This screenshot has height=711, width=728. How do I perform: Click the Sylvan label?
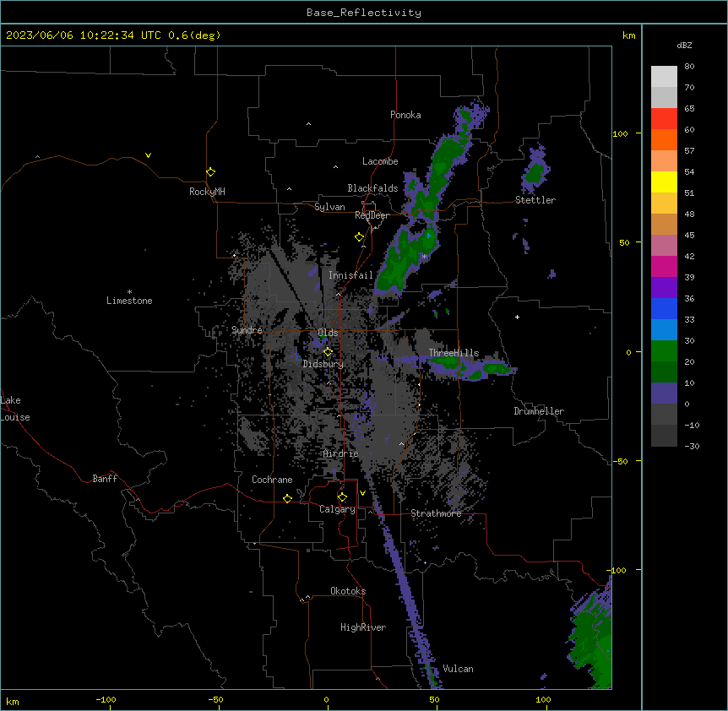tap(329, 207)
